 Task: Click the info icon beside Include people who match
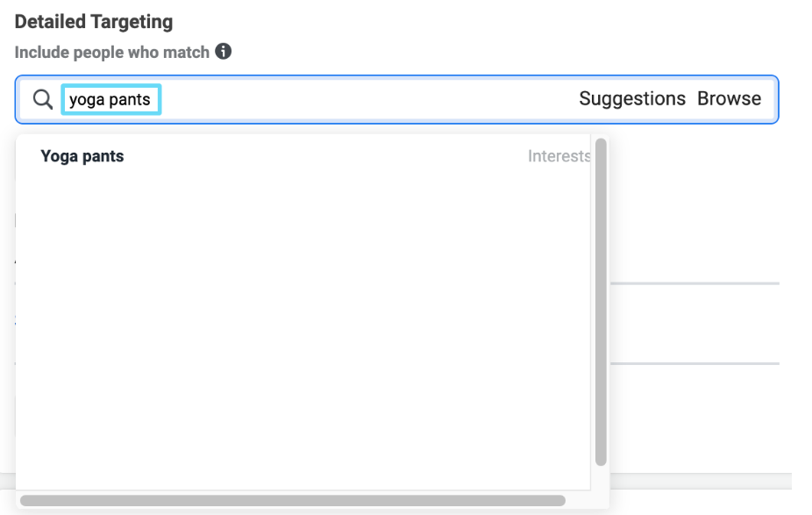pyautogui.click(x=224, y=51)
